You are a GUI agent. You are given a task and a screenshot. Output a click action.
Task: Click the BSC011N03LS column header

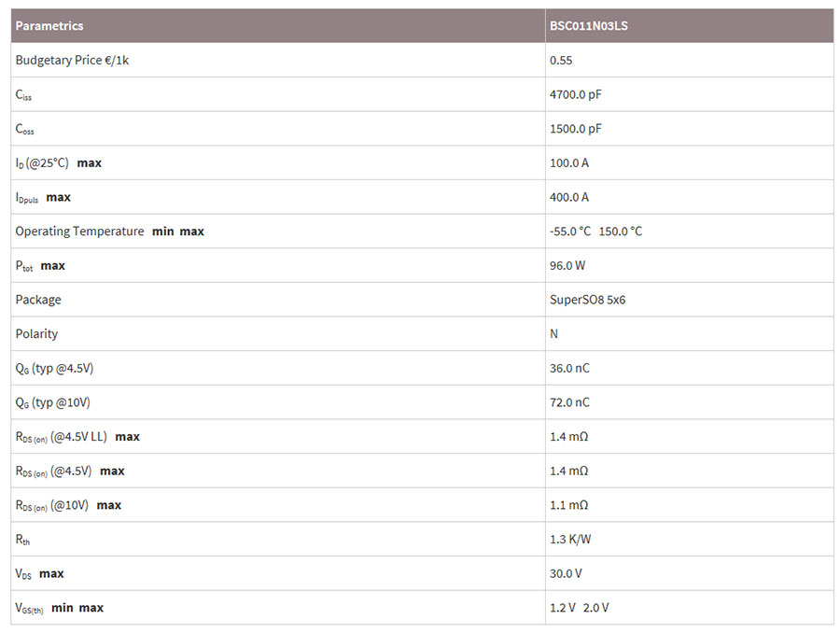(589, 26)
